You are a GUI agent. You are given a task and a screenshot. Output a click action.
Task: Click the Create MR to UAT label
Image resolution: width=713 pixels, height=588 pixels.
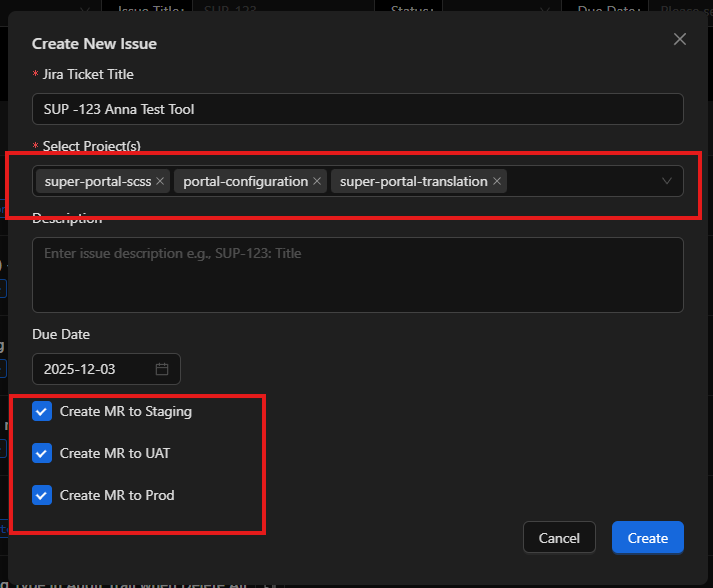click(x=115, y=453)
